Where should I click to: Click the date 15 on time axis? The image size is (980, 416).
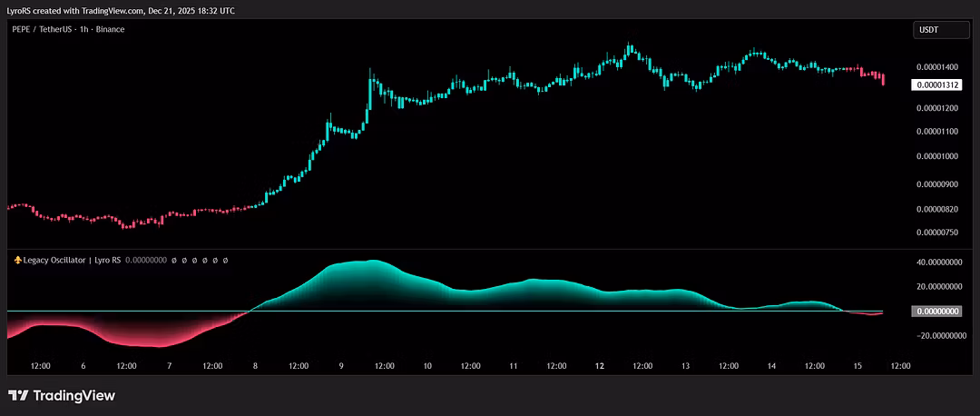[857, 366]
